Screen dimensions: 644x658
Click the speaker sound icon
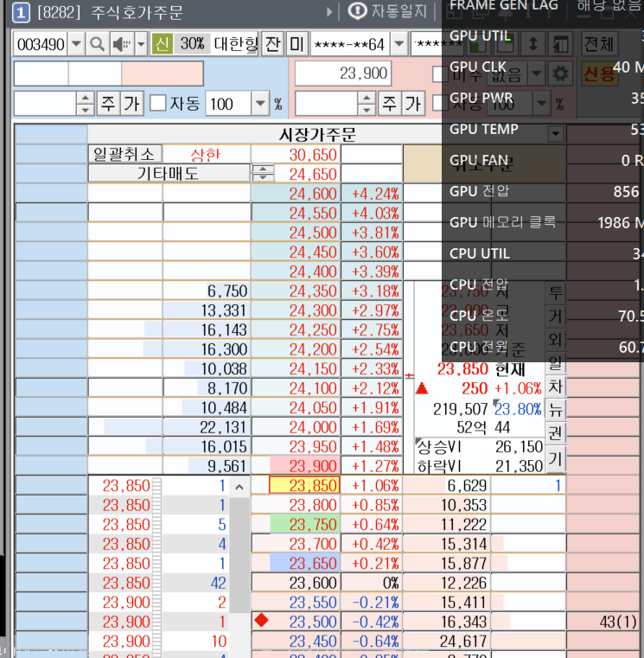click(x=120, y=44)
